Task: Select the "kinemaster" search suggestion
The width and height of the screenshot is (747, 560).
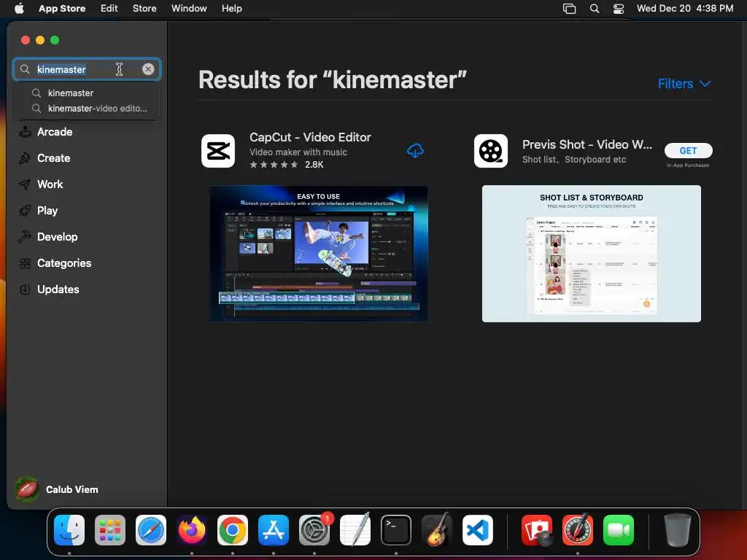Action: pos(71,93)
